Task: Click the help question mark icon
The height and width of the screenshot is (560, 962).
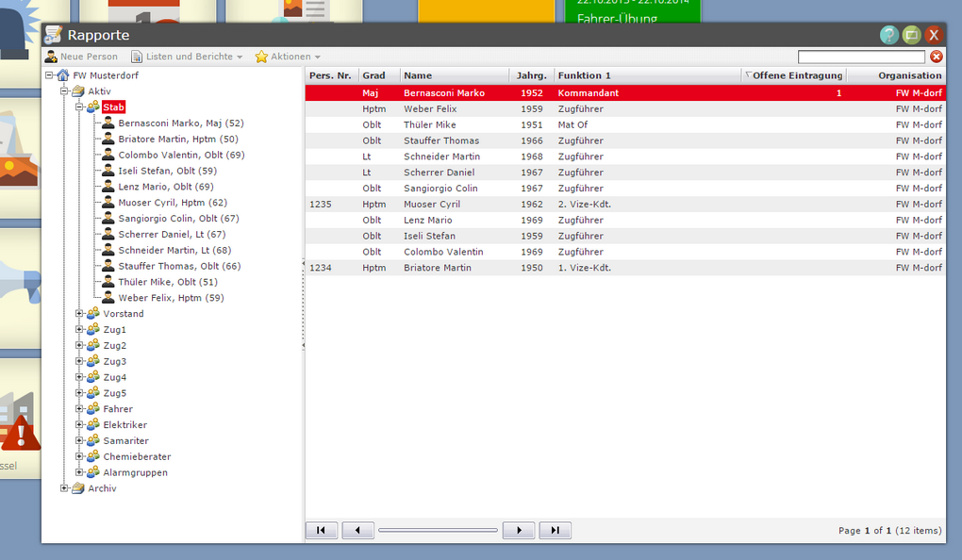Action: pos(888,35)
